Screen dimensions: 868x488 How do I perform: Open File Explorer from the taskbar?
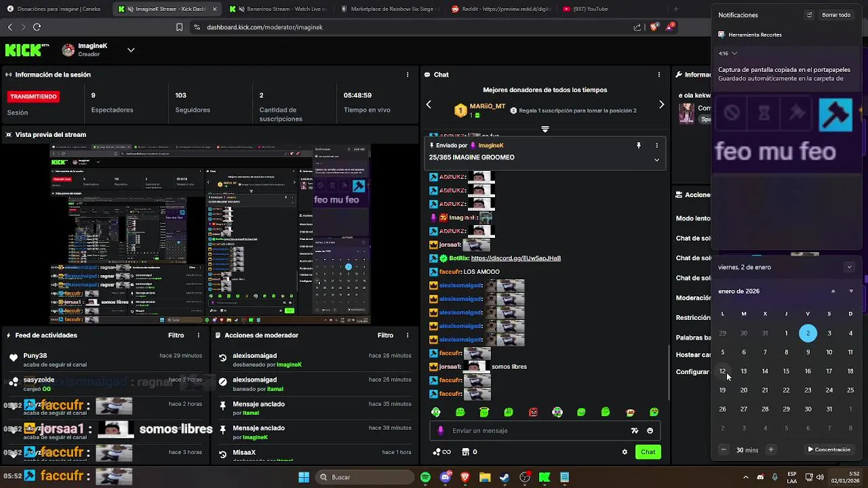click(x=485, y=477)
